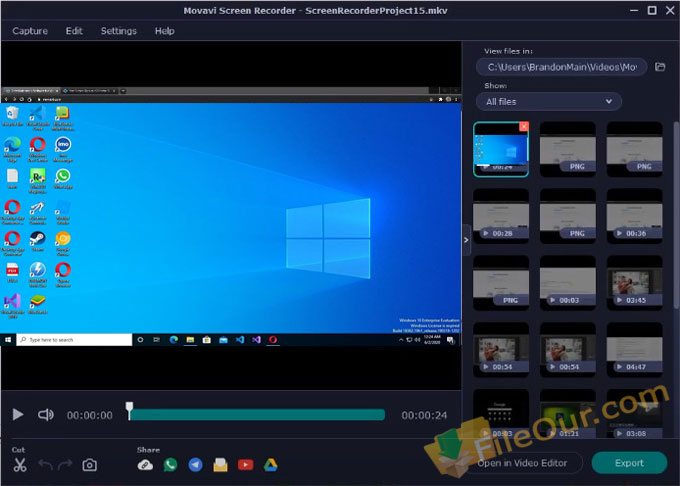Redo the last edit
Image resolution: width=680 pixels, height=486 pixels.
pyautogui.click(x=65, y=465)
